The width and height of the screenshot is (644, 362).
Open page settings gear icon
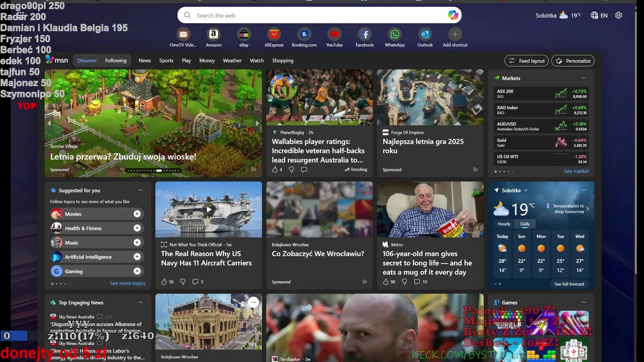pyautogui.click(x=618, y=15)
